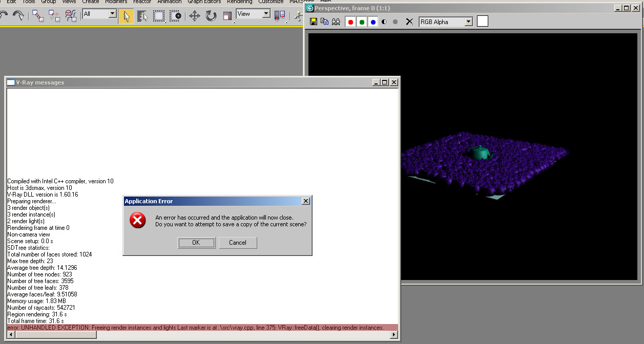Open the Group menu
The width and height of the screenshot is (644, 344).
point(49,2)
